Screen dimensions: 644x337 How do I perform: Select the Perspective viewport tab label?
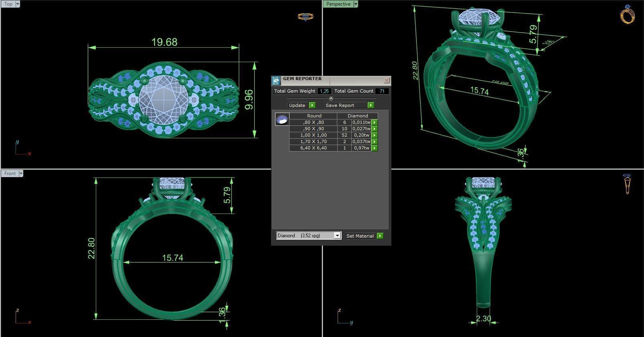coord(338,4)
